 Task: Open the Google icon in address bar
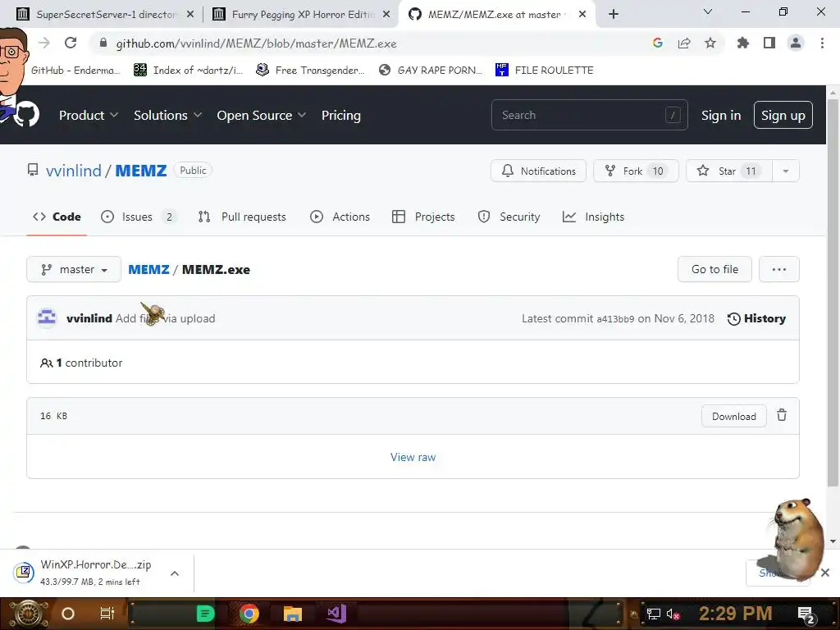coord(657,43)
